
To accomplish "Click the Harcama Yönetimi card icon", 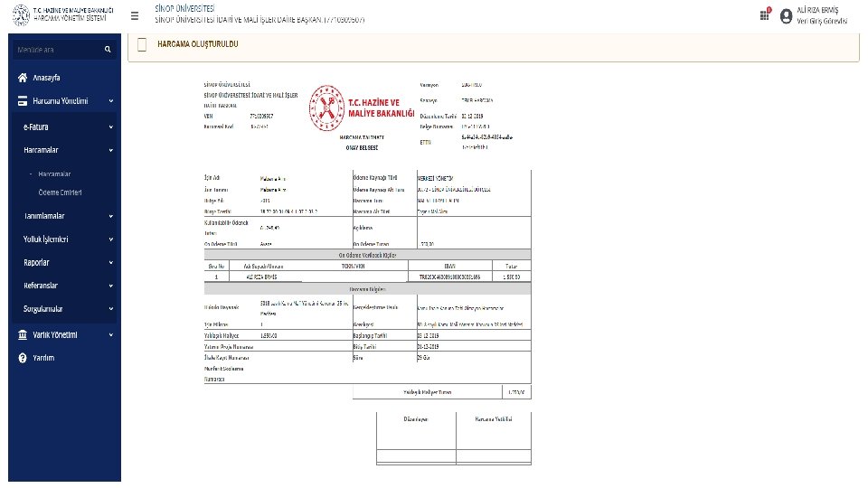I will [23, 100].
